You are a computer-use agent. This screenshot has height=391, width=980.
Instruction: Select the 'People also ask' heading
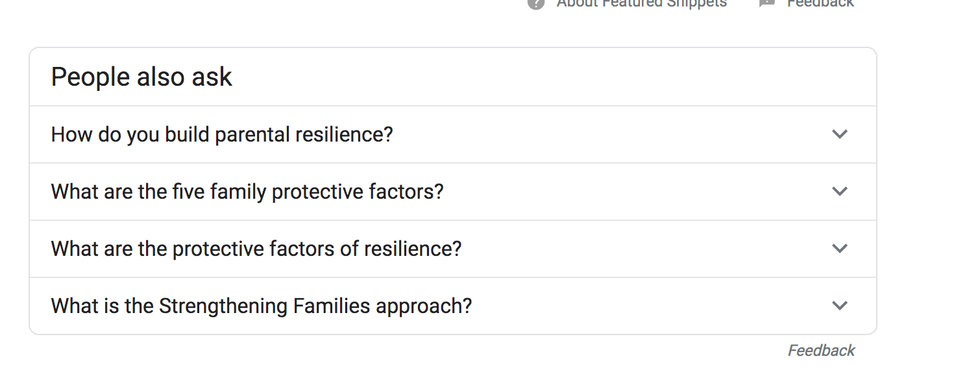coord(141,76)
